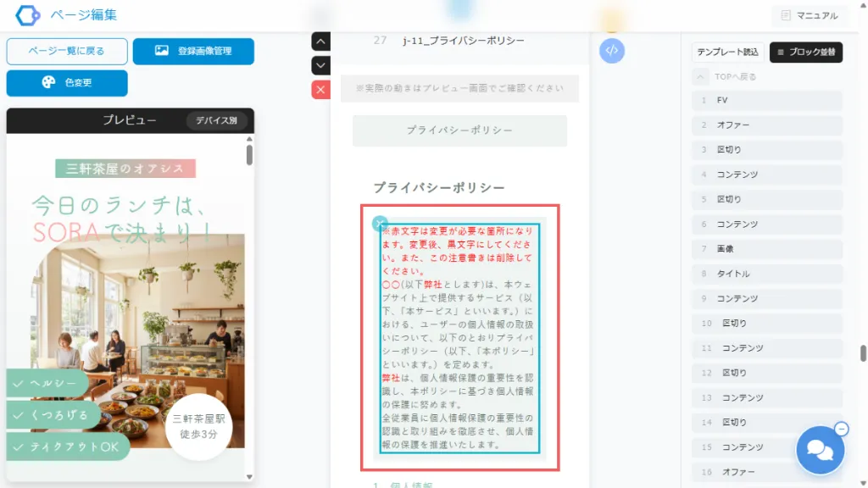Select block 8 タイトル in list

[767, 274]
